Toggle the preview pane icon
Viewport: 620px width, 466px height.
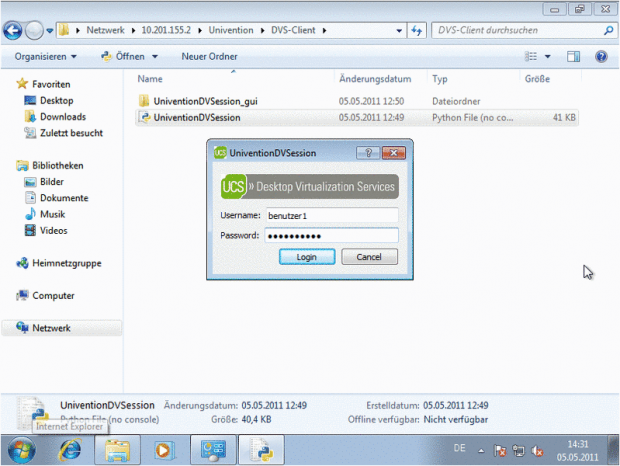[x=573, y=57]
